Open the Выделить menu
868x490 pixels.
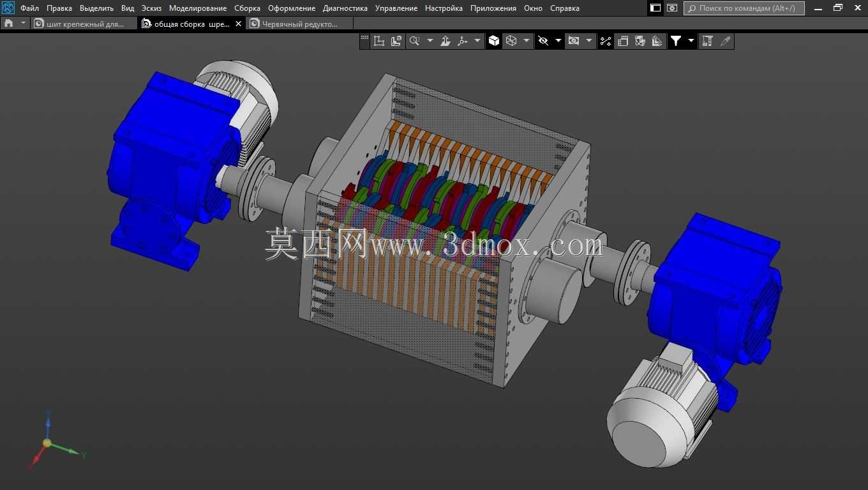point(96,8)
